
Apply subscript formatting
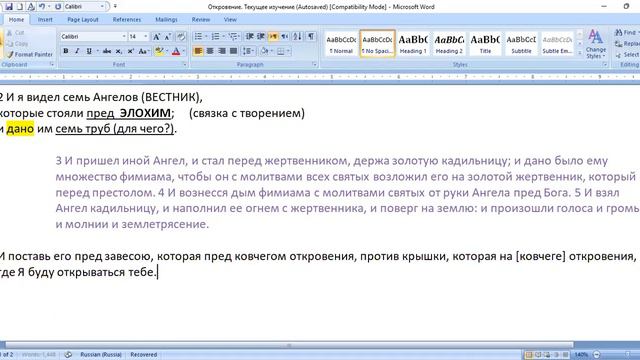point(119,51)
